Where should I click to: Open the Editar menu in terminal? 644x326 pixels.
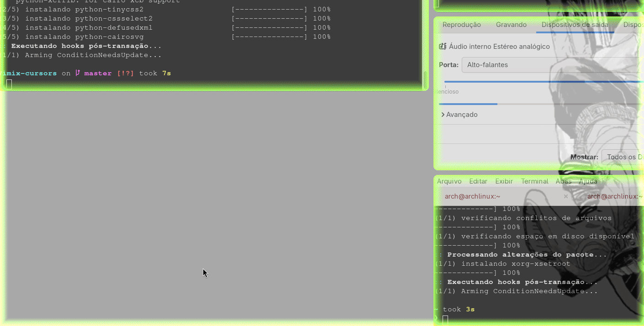coord(478,181)
